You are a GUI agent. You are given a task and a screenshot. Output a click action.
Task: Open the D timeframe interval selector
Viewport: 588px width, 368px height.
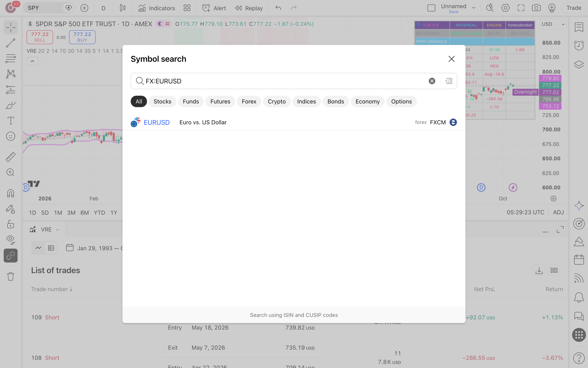click(104, 8)
